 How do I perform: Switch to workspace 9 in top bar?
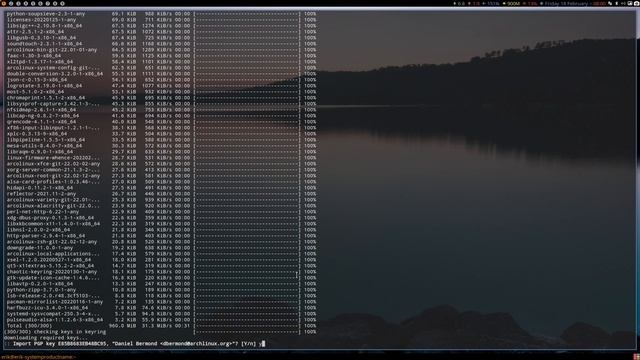(62, 3)
